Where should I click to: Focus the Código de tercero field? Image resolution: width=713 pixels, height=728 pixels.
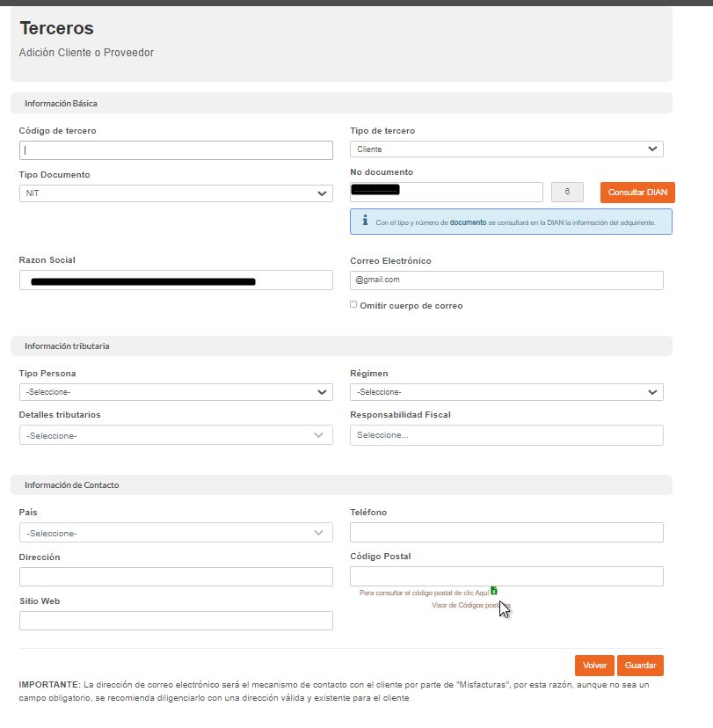pyautogui.click(x=176, y=150)
